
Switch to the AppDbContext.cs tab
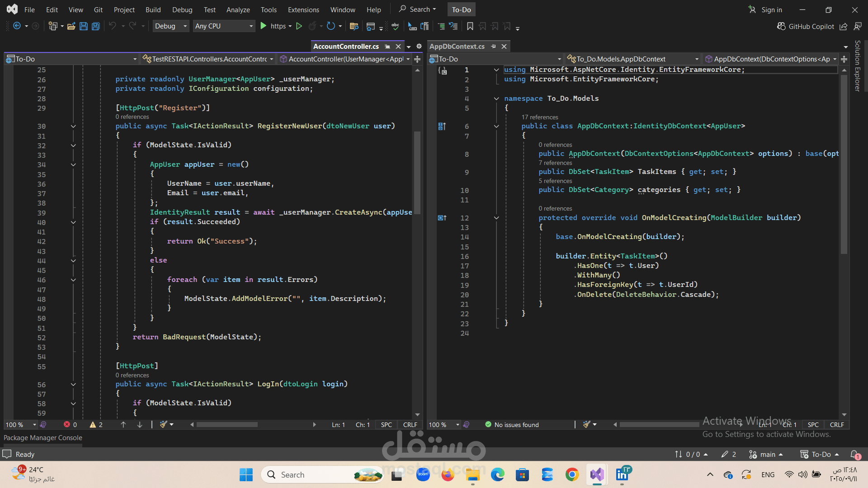coord(457,47)
